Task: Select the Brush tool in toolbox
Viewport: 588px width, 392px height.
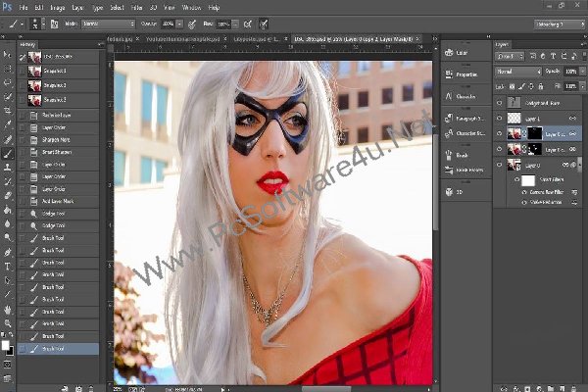Action: tap(7, 154)
